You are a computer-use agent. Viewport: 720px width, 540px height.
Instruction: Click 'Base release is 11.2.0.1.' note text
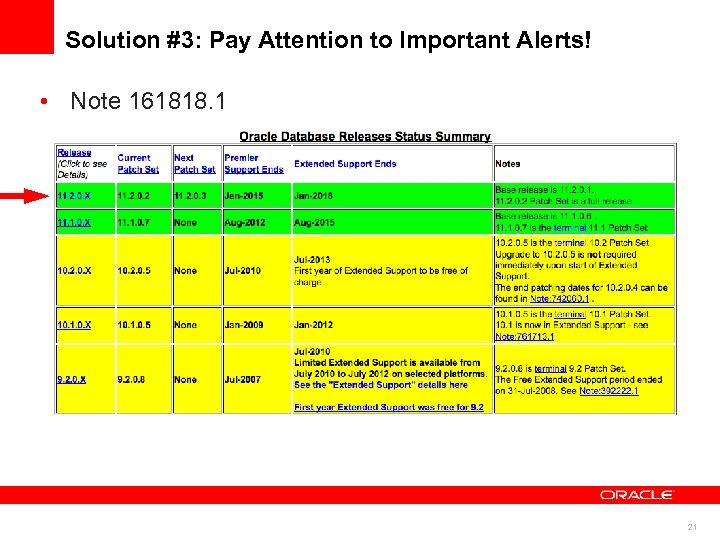545,190
